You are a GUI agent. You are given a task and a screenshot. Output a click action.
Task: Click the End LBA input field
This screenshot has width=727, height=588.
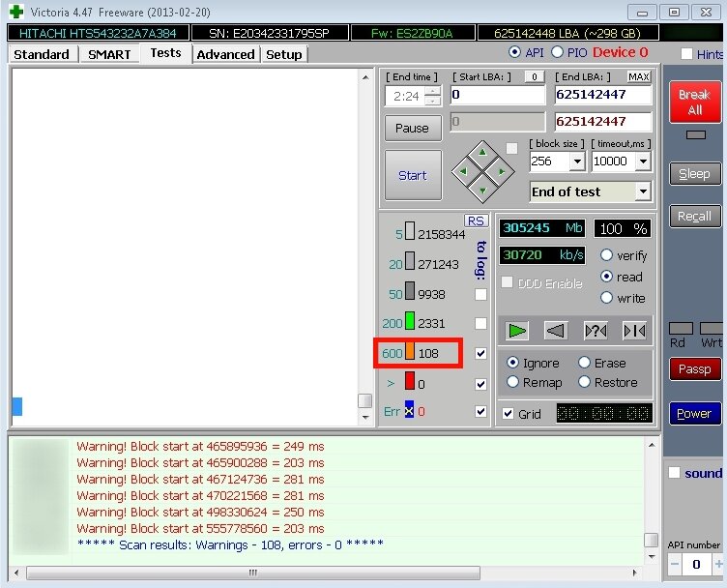click(x=602, y=95)
